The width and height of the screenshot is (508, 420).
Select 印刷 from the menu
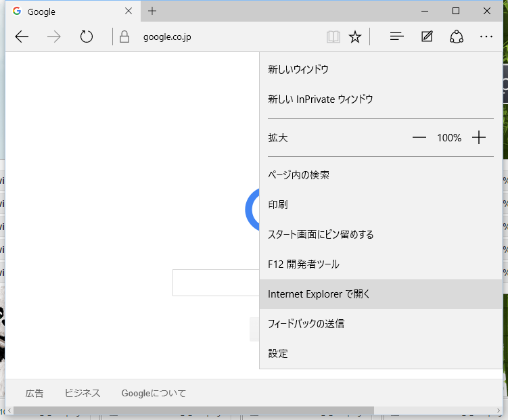381,205
